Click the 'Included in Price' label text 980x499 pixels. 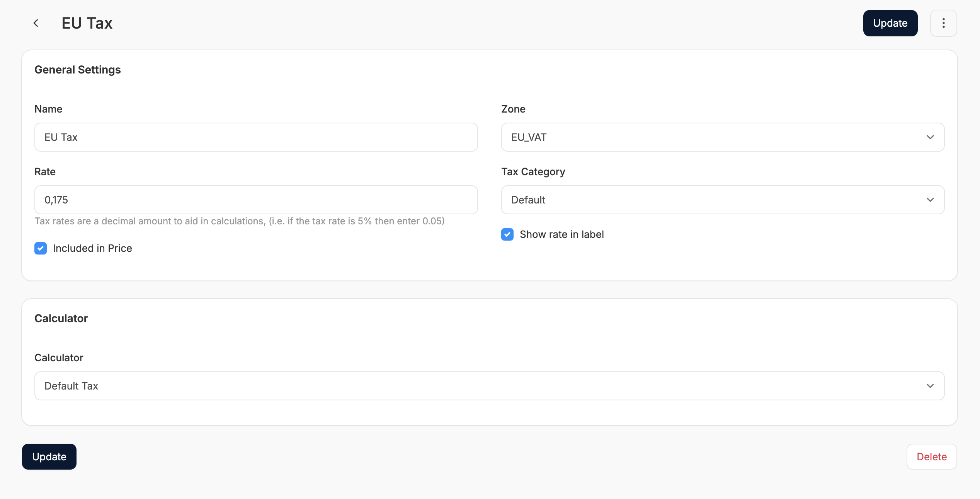pos(92,248)
